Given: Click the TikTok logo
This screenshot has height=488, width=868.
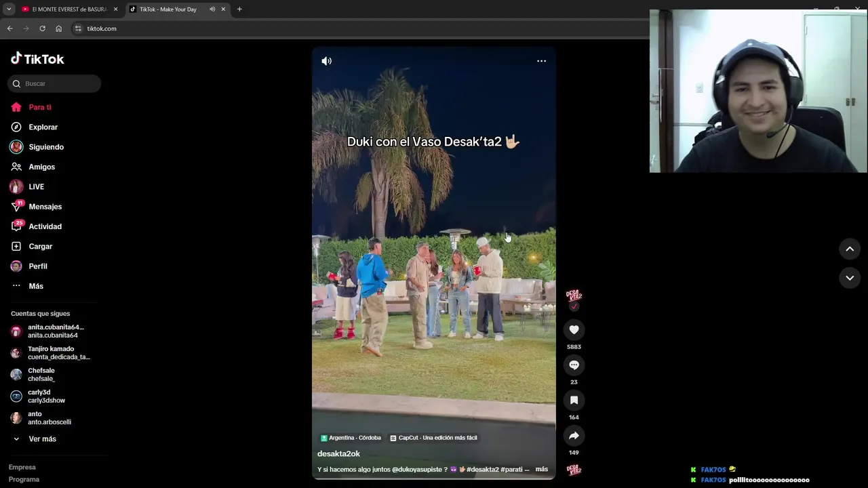Looking at the screenshot, I should point(37,59).
